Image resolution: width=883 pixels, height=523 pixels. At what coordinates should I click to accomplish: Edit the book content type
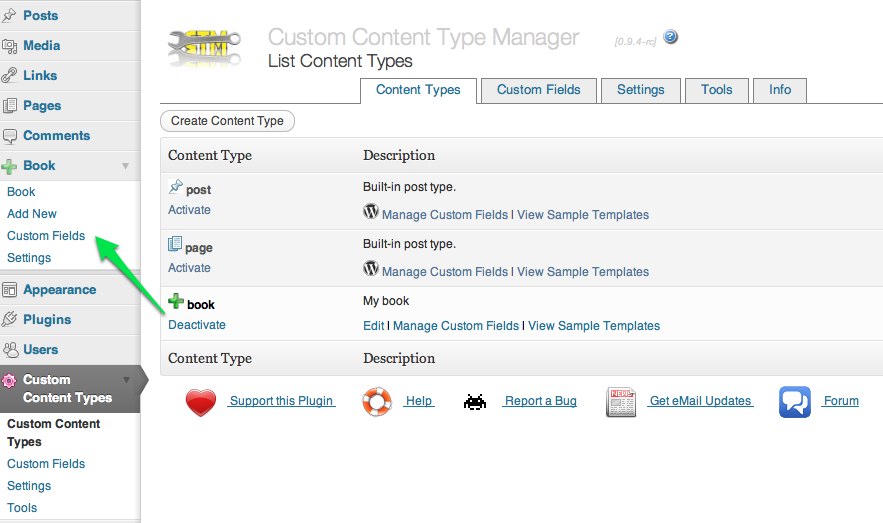pyautogui.click(x=373, y=326)
